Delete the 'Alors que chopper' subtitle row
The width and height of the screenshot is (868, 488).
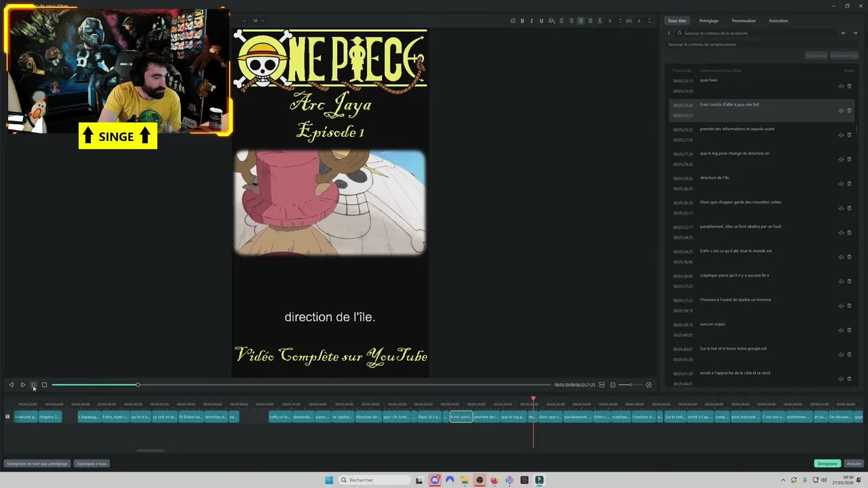tap(849, 208)
